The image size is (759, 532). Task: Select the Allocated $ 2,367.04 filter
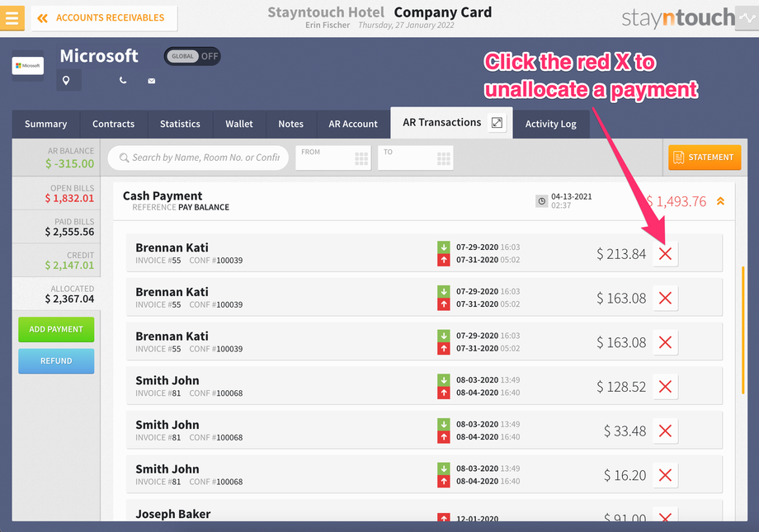pyautogui.click(x=56, y=294)
